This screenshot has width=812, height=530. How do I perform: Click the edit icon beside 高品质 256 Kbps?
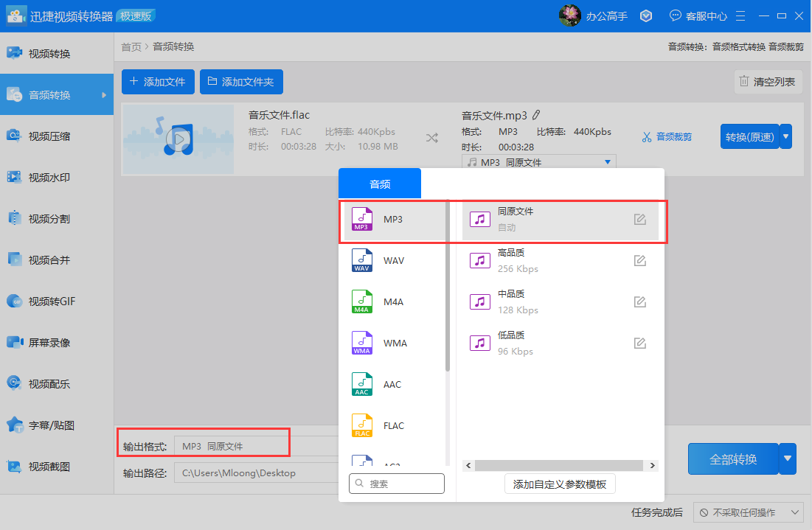(639, 259)
